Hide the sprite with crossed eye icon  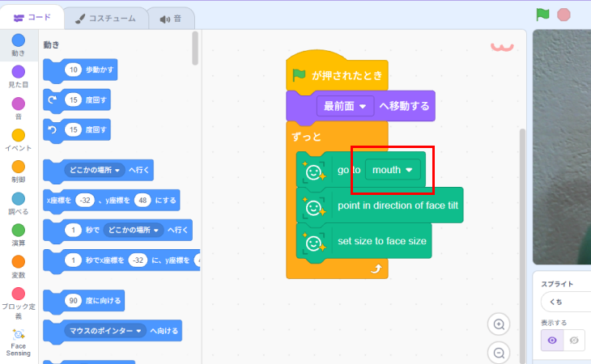click(574, 341)
